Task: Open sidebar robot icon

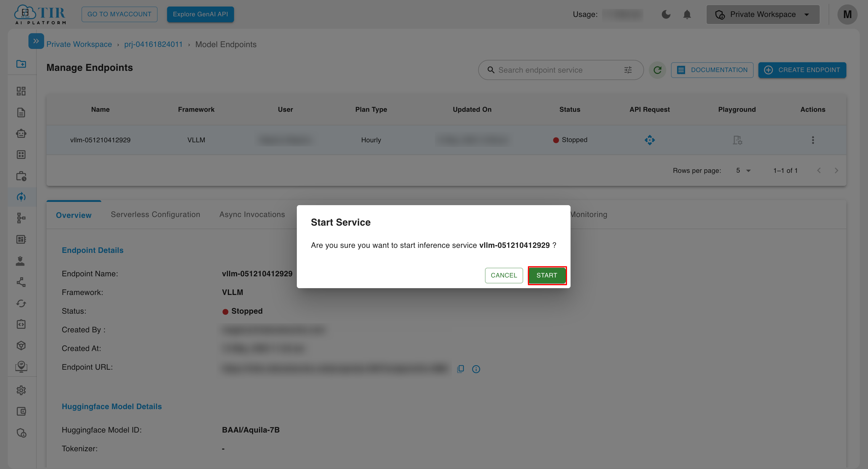Action: (x=21, y=133)
